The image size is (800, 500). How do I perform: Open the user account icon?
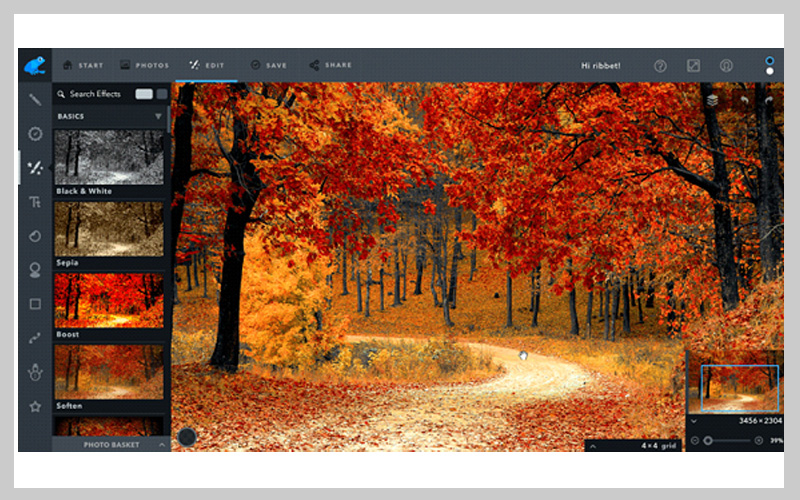(x=726, y=66)
